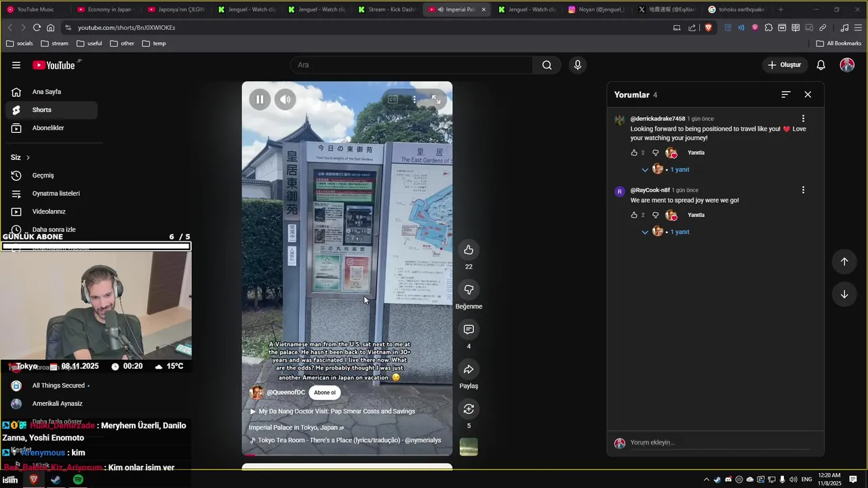Viewport: 868px width, 488px height.
Task: Open comment sort options
Action: (x=786, y=95)
